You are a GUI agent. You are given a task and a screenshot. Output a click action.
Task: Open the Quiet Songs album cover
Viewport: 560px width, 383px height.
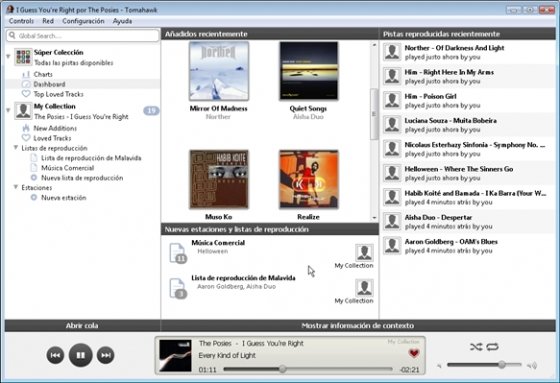[x=309, y=71]
